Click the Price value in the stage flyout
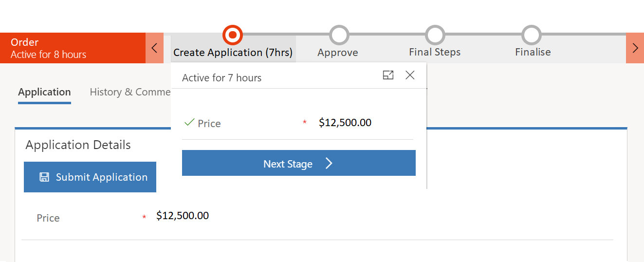Screen dimensions: 644x262 tap(345, 123)
